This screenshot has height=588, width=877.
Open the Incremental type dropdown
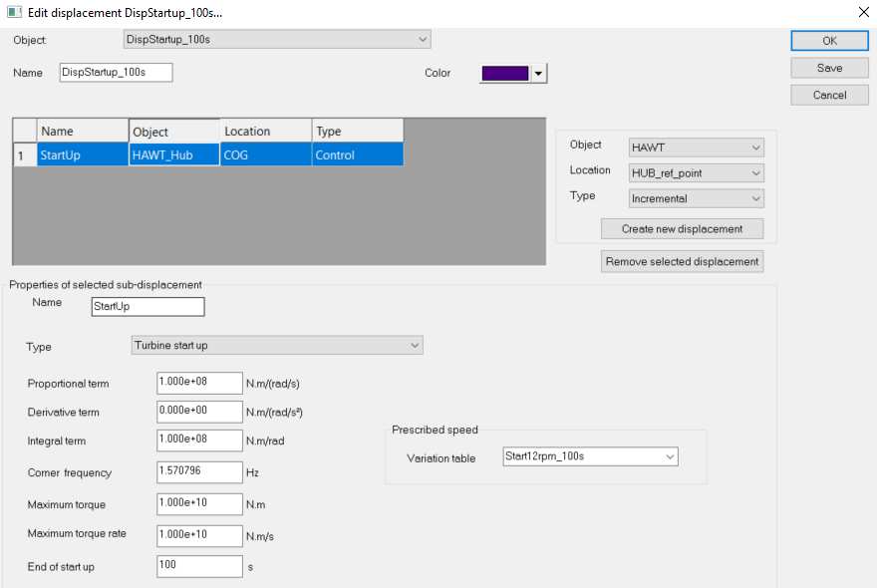[x=697, y=198]
